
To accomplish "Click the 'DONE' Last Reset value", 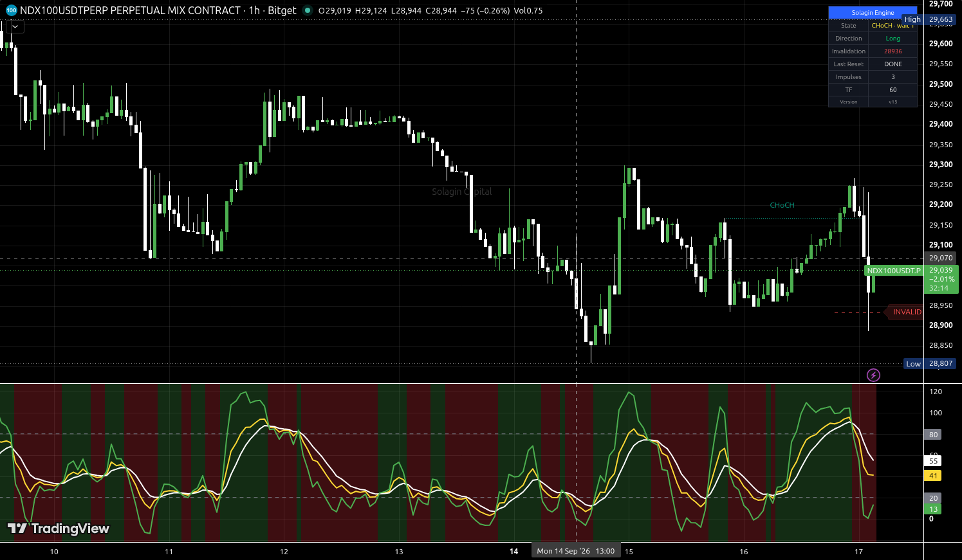I will coord(893,64).
